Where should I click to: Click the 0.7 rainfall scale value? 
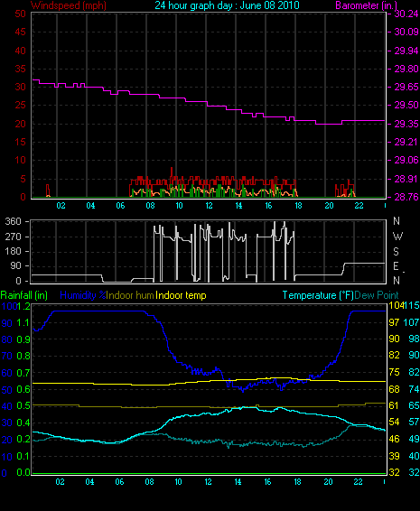[x=23, y=373]
